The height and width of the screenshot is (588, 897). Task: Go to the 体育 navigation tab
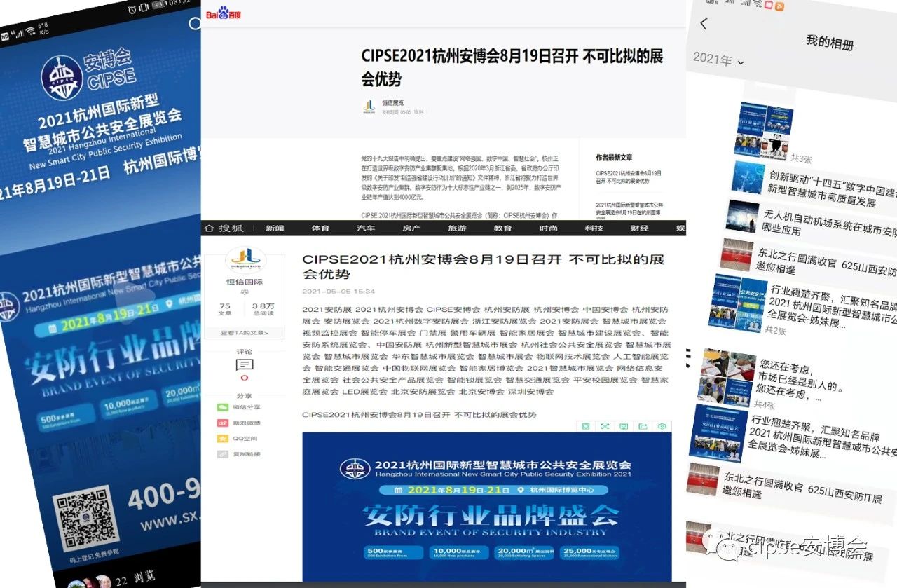(x=320, y=228)
